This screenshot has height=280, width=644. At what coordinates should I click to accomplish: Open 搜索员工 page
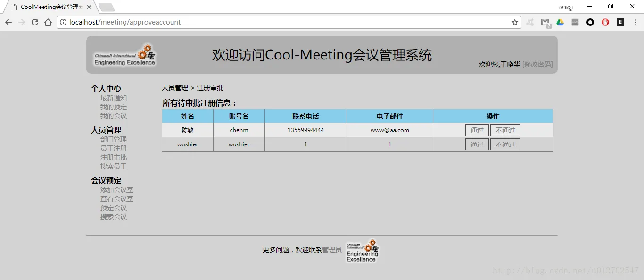[114, 166]
